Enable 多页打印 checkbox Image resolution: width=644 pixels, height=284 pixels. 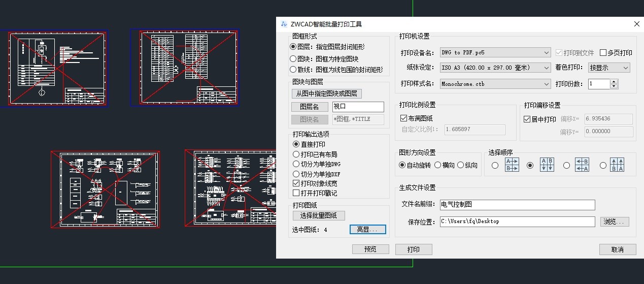click(603, 53)
